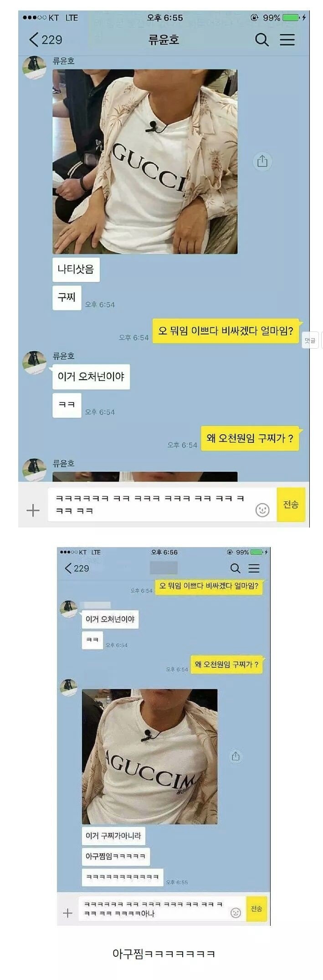Tap share icon beside the AGUCCIM photo
The height and width of the screenshot is (980, 323).
click(x=236, y=756)
